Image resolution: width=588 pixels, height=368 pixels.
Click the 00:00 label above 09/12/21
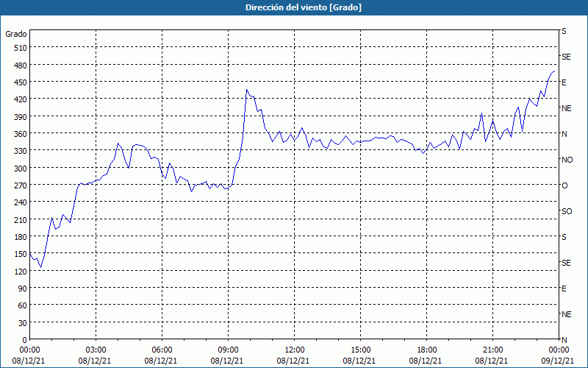(x=559, y=350)
